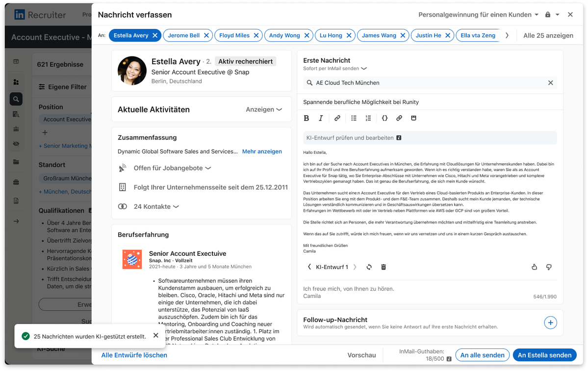
Task: Click the info icon next to KI-Entwurf prüfen
Action: point(399,138)
